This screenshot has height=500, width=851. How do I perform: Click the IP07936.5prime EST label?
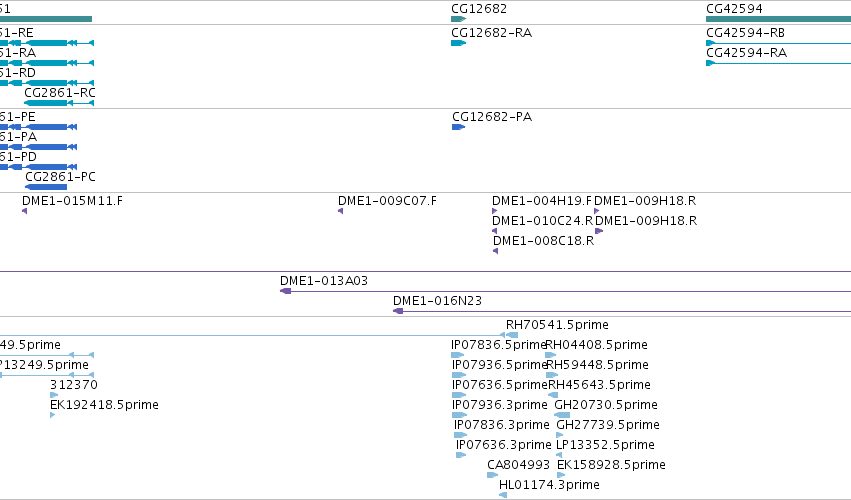point(499,365)
